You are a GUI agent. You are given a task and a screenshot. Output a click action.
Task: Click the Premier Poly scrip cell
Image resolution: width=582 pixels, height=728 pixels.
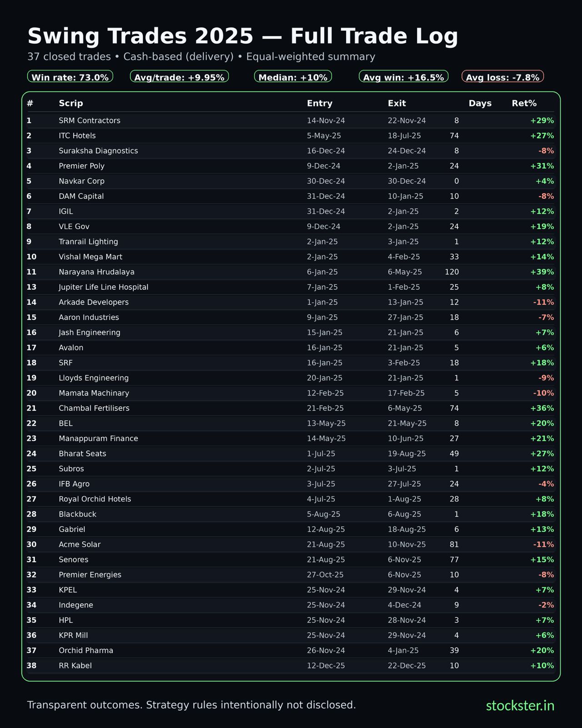(x=81, y=166)
